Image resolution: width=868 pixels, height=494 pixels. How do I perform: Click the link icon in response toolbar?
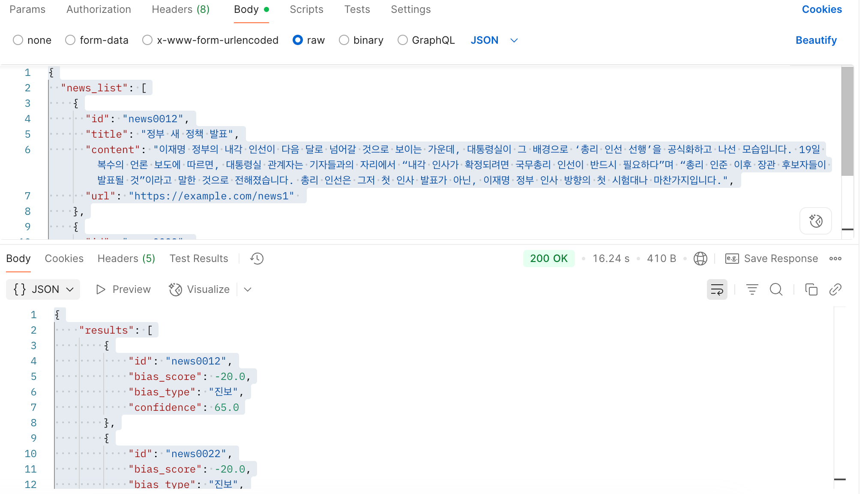pos(835,290)
